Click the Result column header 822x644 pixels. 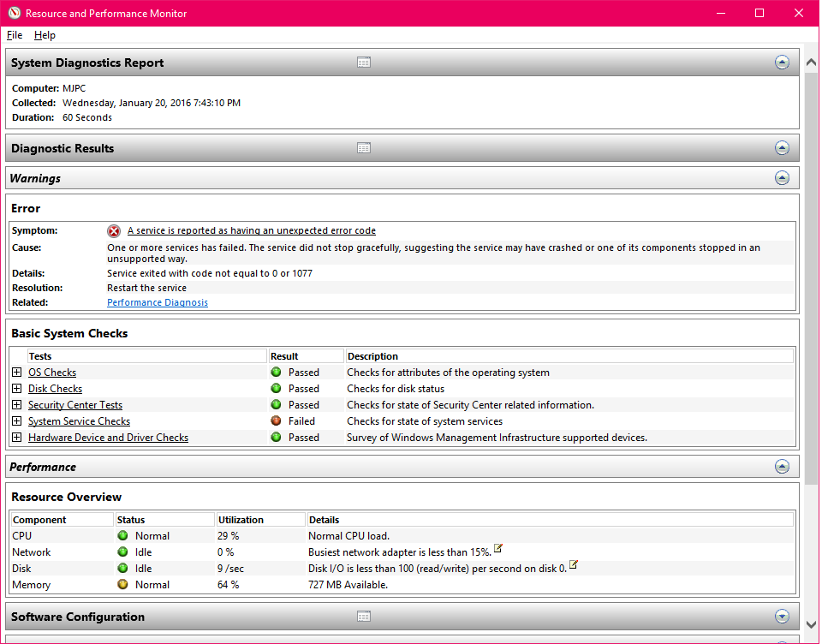click(x=307, y=356)
